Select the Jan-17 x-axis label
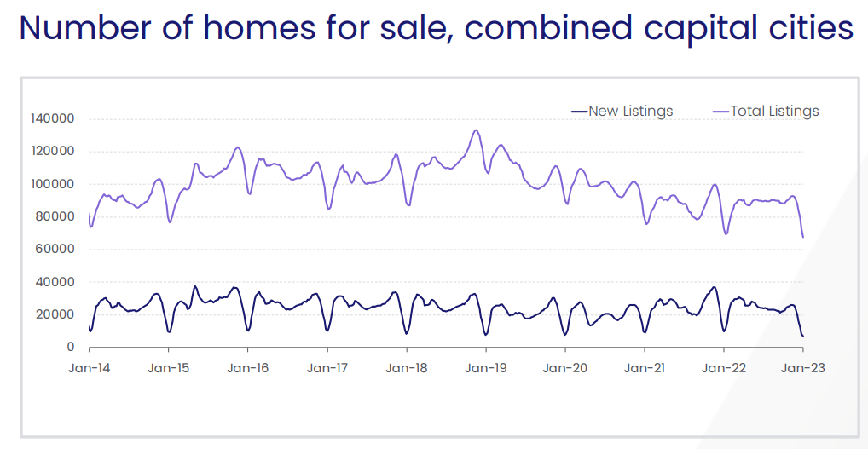This screenshot has height=449, width=868. (x=327, y=368)
